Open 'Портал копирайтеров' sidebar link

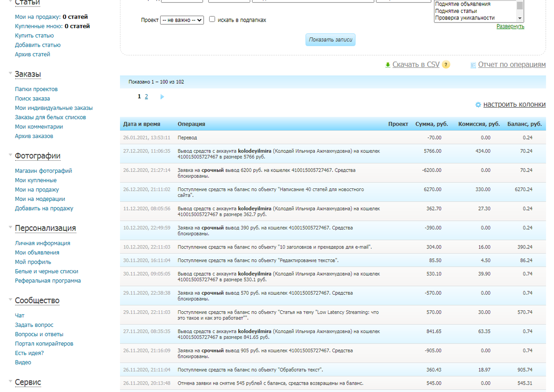44,344
